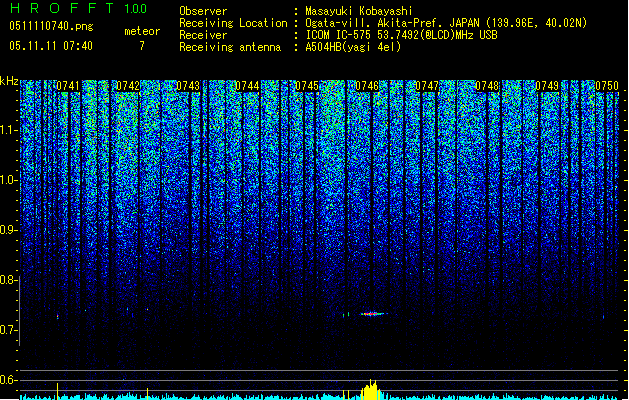629x400 pixels.
Task: Click the 0750 time marker
Action: click(x=607, y=86)
